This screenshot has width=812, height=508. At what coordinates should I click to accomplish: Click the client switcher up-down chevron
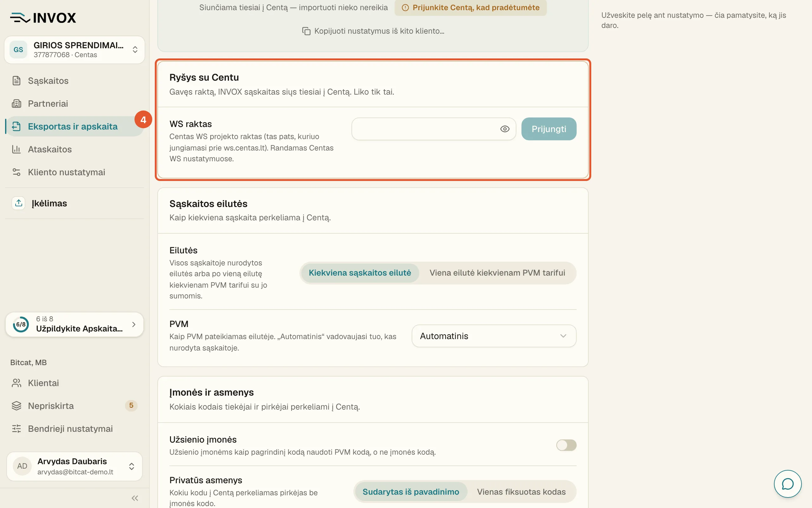[135, 50]
